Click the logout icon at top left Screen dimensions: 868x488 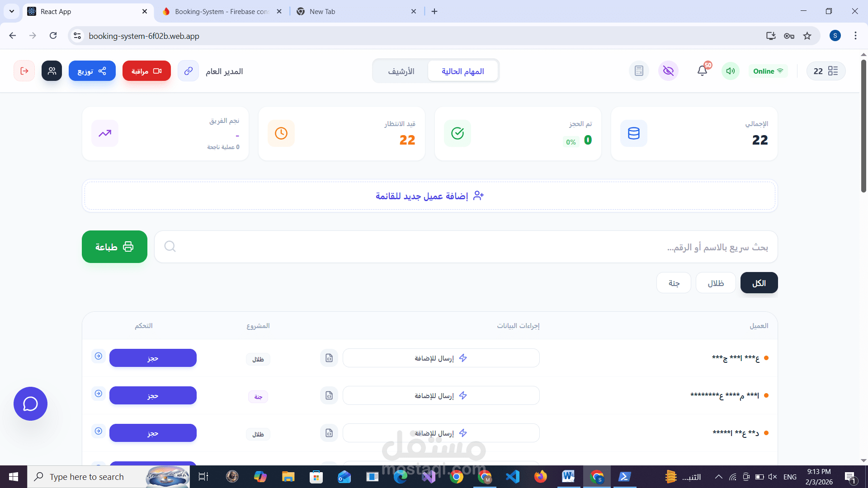[x=24, y=71]
